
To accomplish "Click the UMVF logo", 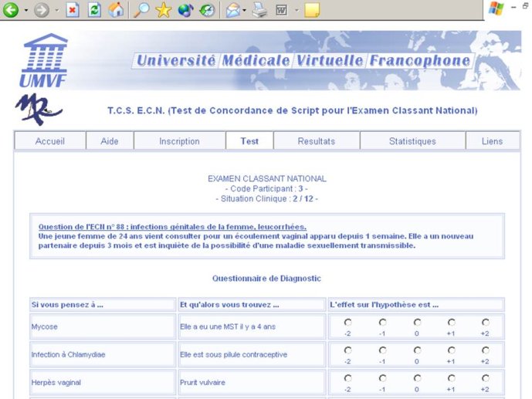I will click(x=43, y=60).
